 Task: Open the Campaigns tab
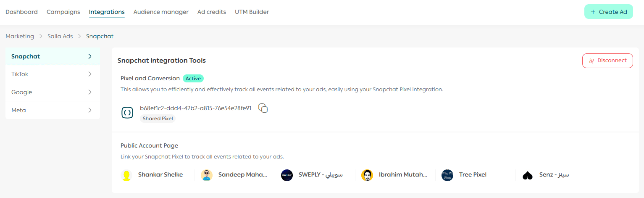coord(63,12)
